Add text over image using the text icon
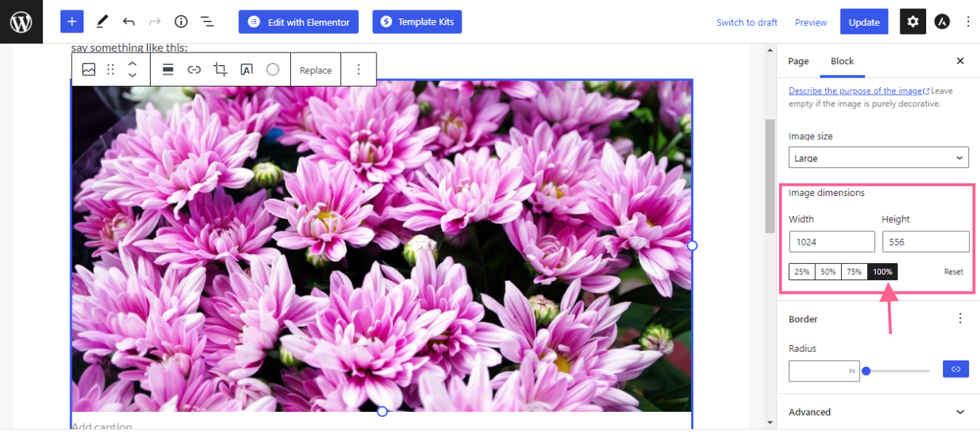980x434 pixels. pyautogui.click(x=247, y=69)
